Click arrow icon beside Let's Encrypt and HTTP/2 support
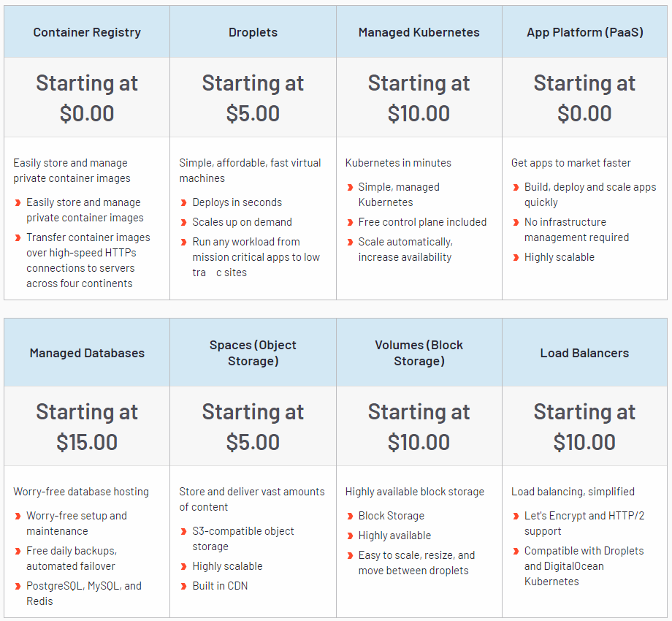This screenshot has height=621, width=672. coord(515,517)
